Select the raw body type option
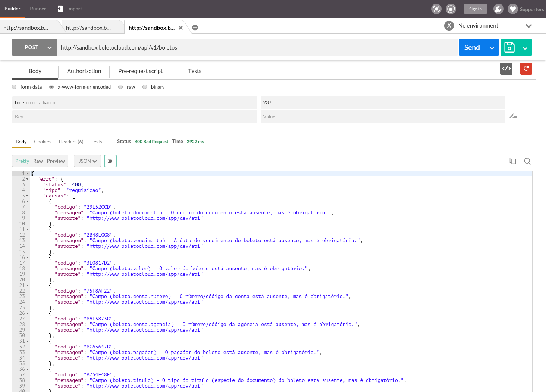546x392 pixels. (120, 87)
